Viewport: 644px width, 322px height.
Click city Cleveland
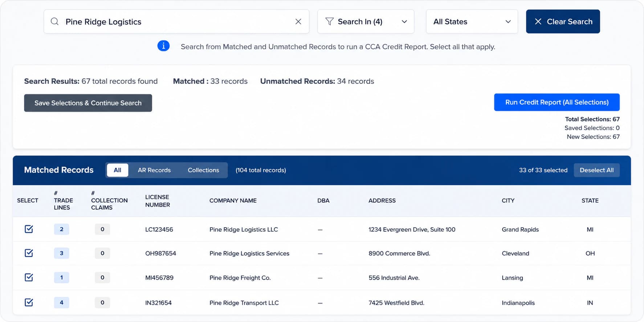tap(515, 253)
